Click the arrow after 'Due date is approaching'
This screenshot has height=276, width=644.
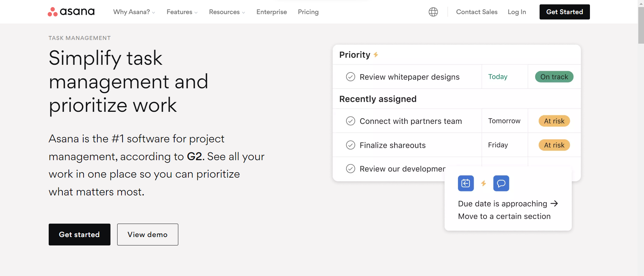pyautogui.click(x=554, y=203)
